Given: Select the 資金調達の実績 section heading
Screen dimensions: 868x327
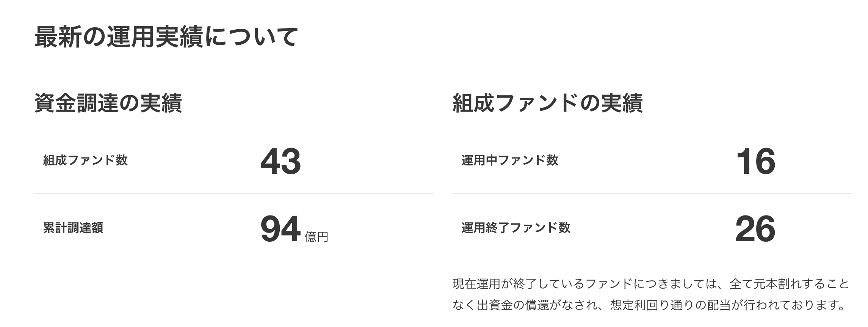Looking at the screenshot, I should (108, 103).
